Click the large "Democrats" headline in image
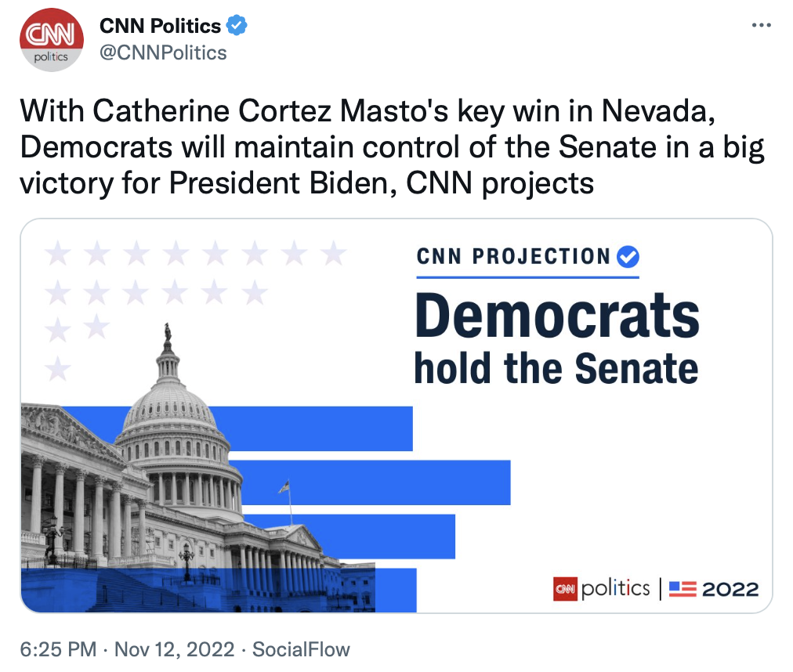This screenshot has width=793, height=672. [556, 318]
